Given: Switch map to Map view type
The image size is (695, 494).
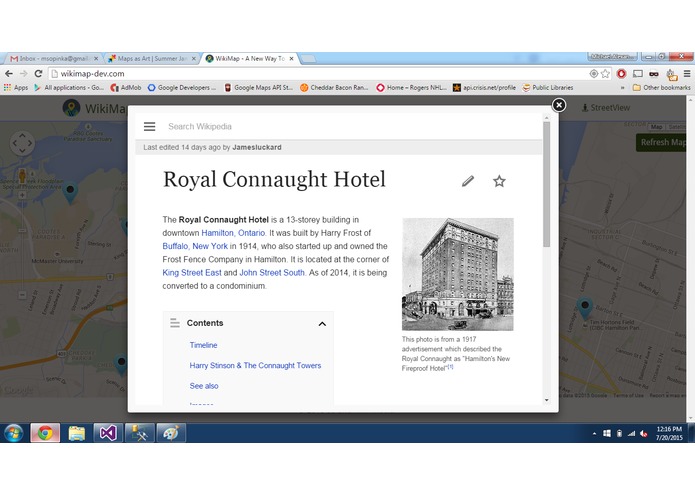Looking at the screenshot, I should [656, 127].
